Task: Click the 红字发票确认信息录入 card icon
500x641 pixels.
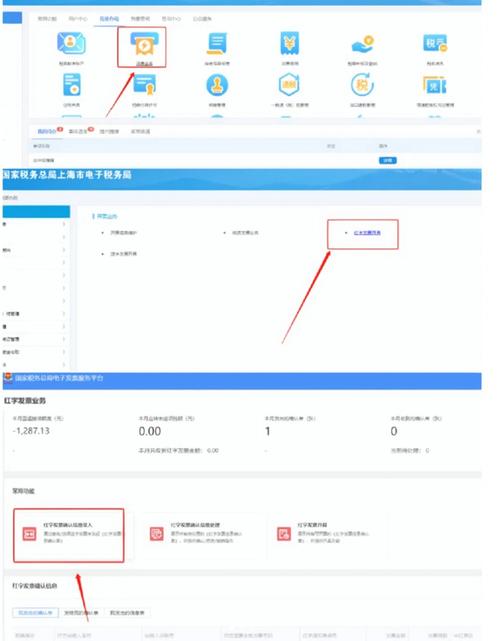Action: pyautogui.click(x=29, y=533)
